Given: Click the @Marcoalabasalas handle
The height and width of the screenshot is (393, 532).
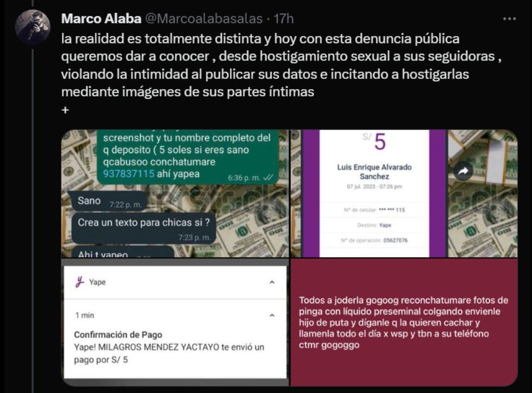Looking at the screenshot, I should pos(206,19).
